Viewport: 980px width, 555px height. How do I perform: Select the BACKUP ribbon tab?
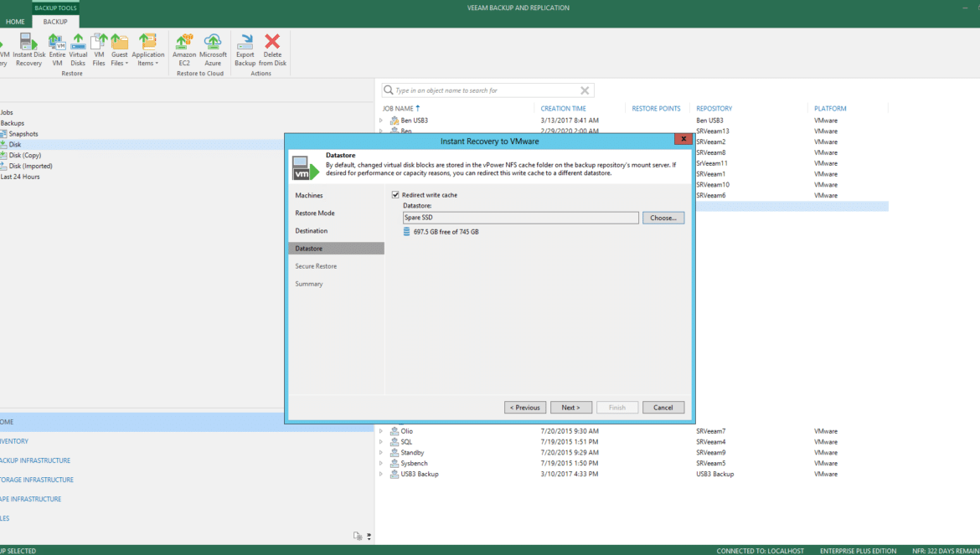[x=55, y=22]
